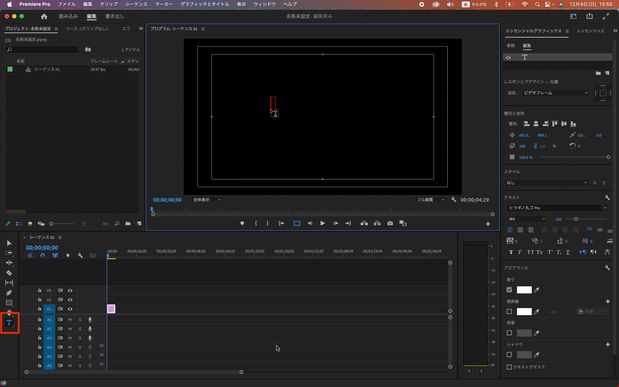Open the Styles dropdown showing なし
The height and width of the screenshot is (387, 619).
pyautogui.click(x=547, y=183)
